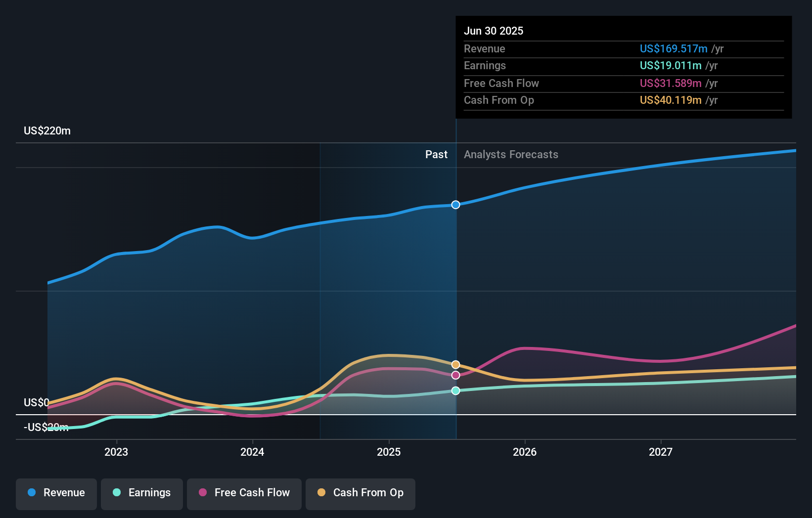Screen dimensions: 812x518
Task: Click the US$220m y-axis label
Action: coord(47,131)
